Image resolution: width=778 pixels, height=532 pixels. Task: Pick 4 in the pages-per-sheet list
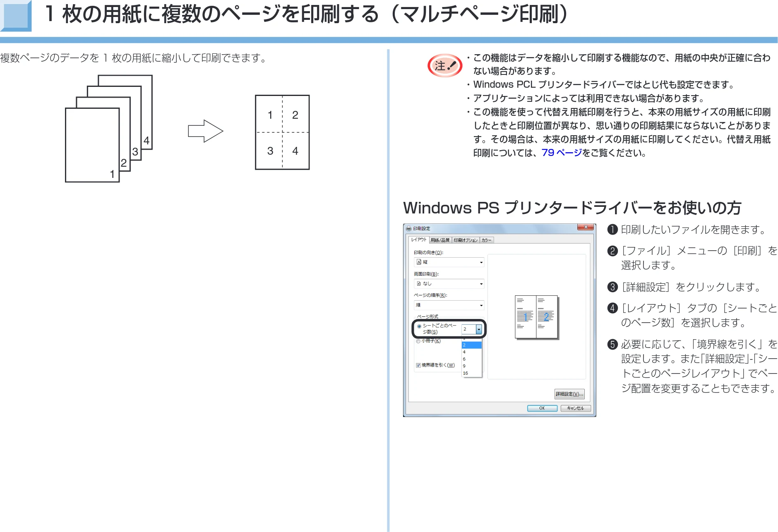tap(472, 352)
